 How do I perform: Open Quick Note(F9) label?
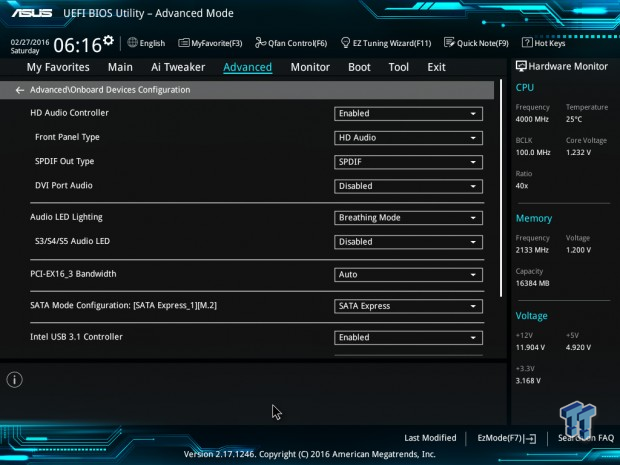point(483,43)
